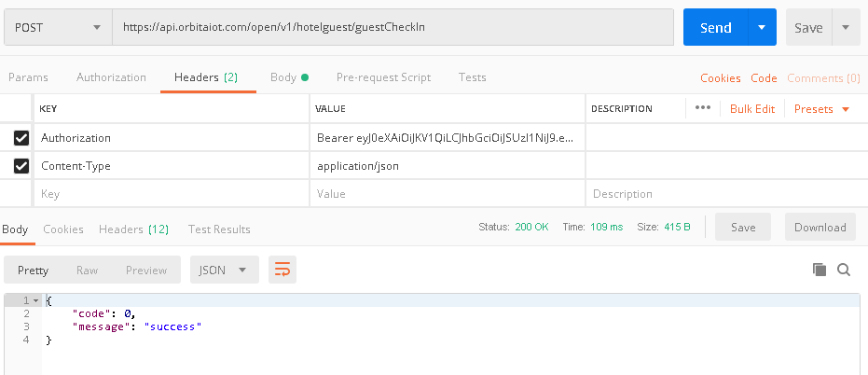Switch to the Test Results tab

219,229
